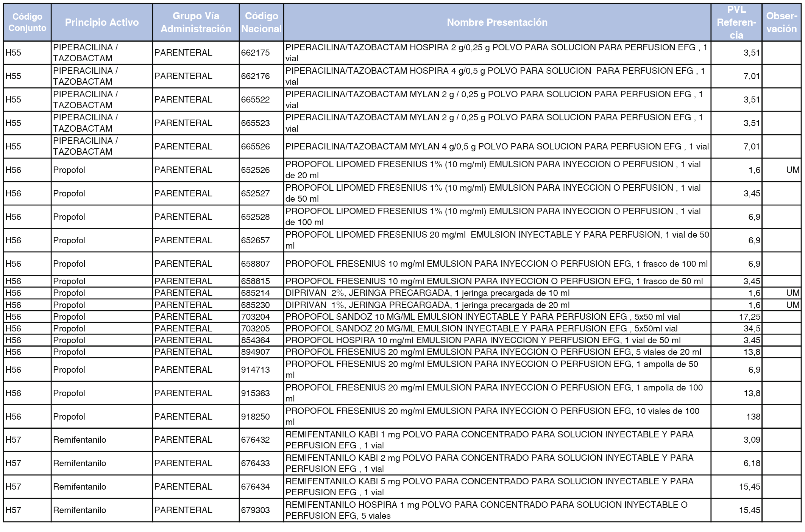This screenshot has width=805, height=532.
Task: Click the DIPRIVAN 2% jeringa precargada presentation
Action: (x=427, y=293)
